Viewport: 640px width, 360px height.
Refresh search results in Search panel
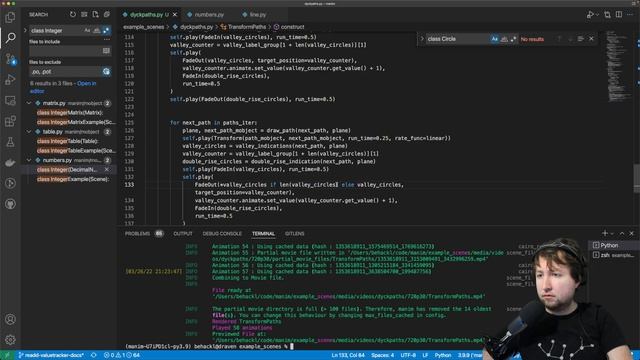73,14
